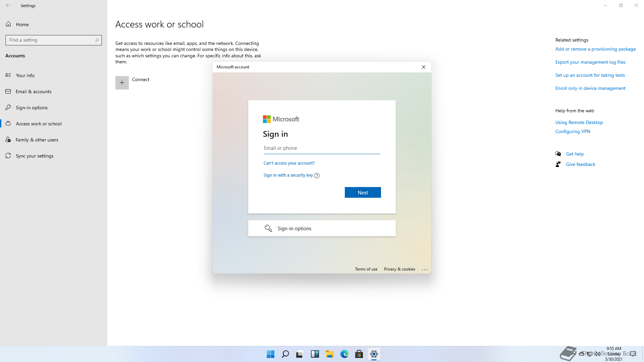Go to Family & other users
This screenshot has width=644, height=362.
[37, 140]
